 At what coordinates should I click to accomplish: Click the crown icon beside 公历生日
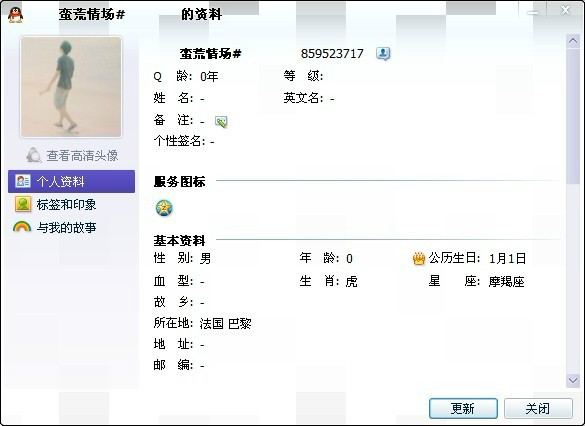pos(419,258)
